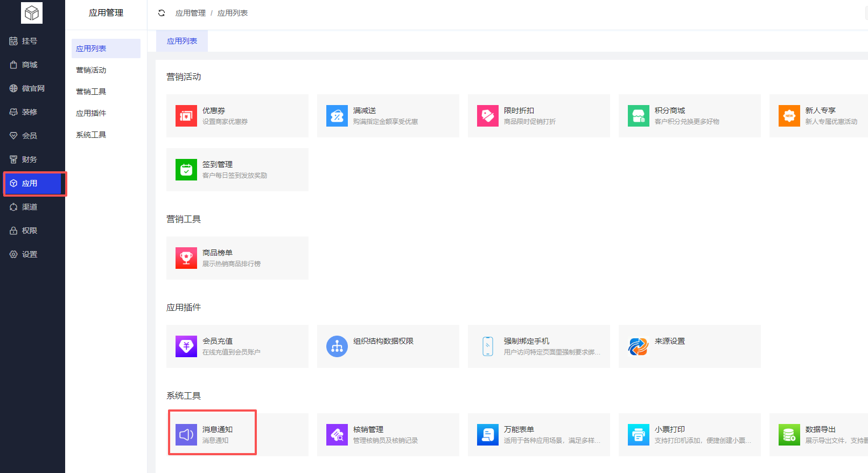The image size is (868, 473).
Task: Open the 满减送 app icon
Action: pyautogui.click(x=337, y=116)
